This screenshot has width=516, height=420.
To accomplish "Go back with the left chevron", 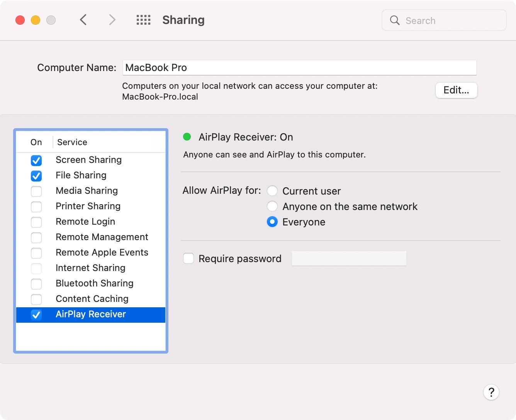I will point(83,20).
